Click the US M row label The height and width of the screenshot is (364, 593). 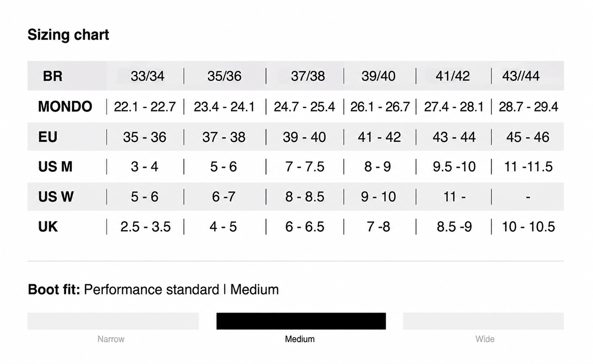click(55, 167)
